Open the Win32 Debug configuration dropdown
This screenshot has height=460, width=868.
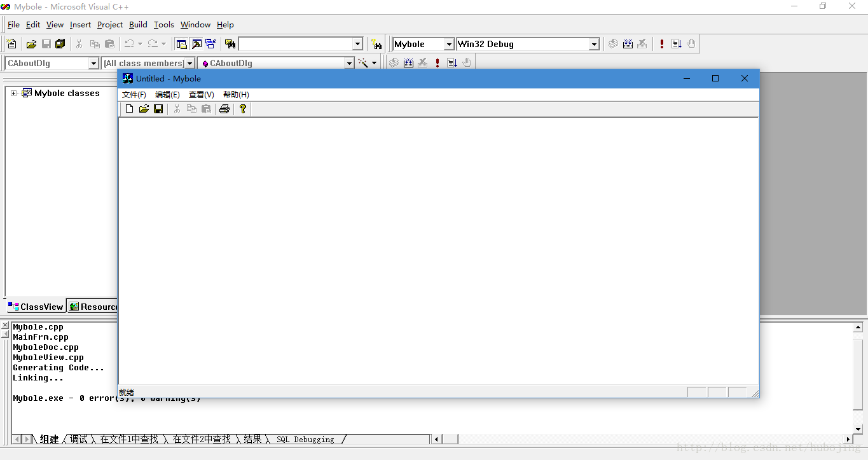click(594, 44)
